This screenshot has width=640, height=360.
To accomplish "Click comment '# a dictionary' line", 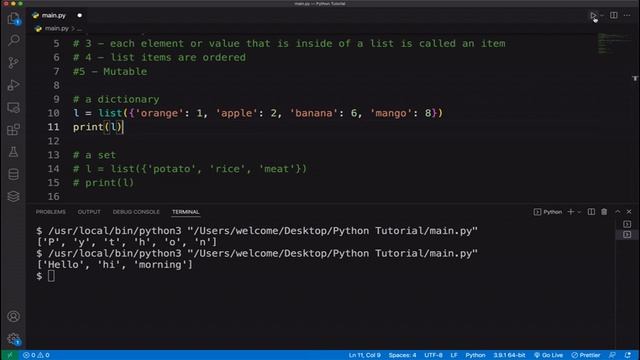I will [116, 99].
